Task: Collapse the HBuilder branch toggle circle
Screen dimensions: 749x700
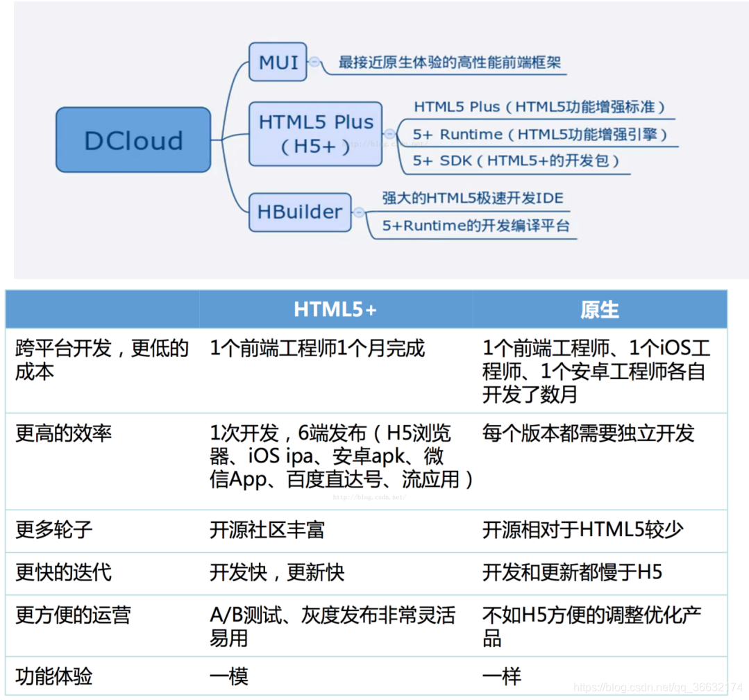Action: tap(359, 212)
